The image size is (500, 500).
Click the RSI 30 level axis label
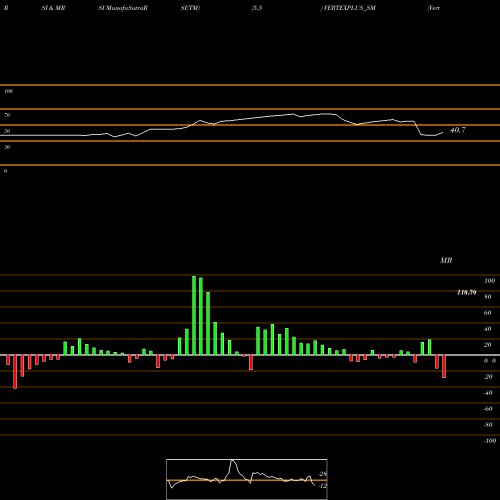[x=7, y=147]
